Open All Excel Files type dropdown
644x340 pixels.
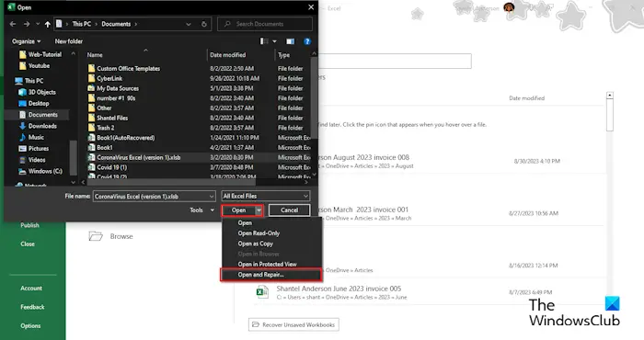[x=265, y=197]
